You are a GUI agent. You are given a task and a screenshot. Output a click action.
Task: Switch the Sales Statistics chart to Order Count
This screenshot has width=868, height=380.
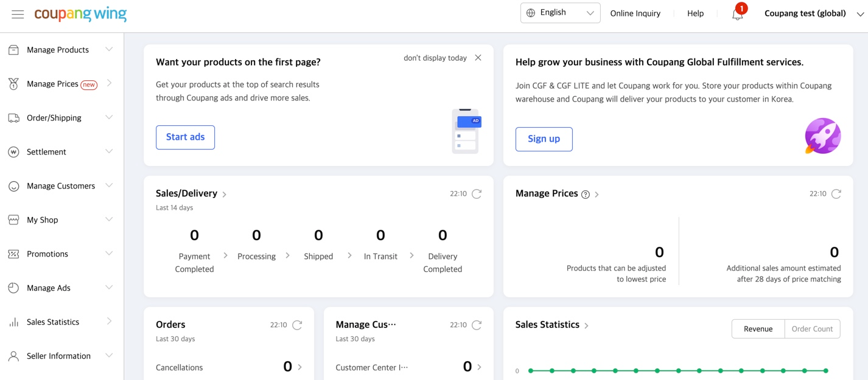(812, 328)
